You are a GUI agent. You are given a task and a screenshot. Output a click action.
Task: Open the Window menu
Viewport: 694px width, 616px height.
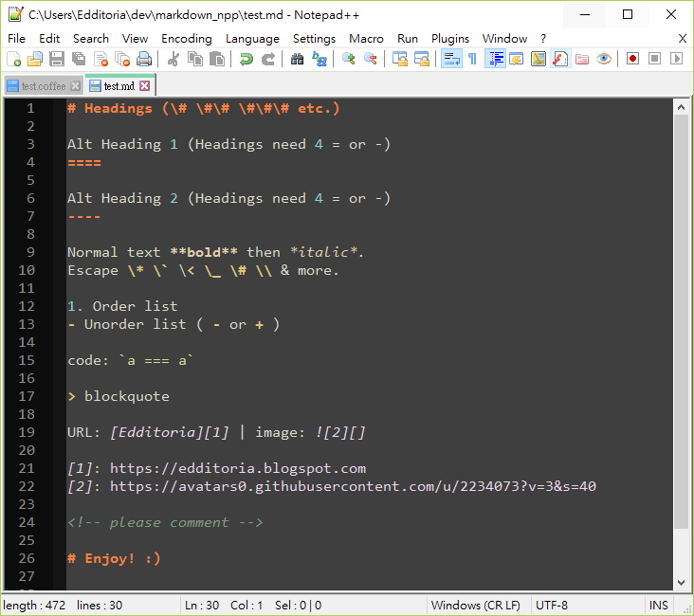click(504, 39)
